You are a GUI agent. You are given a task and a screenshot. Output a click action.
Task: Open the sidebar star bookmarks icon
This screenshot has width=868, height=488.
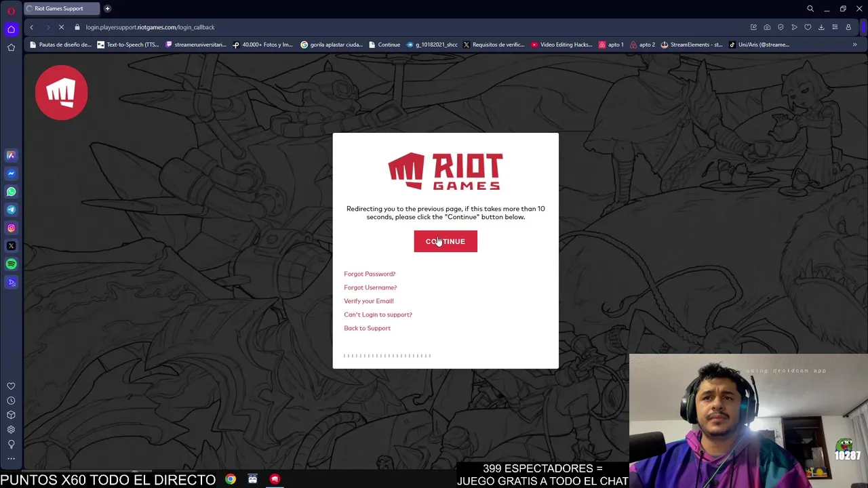pyautogui.click(x=11, y=47)
